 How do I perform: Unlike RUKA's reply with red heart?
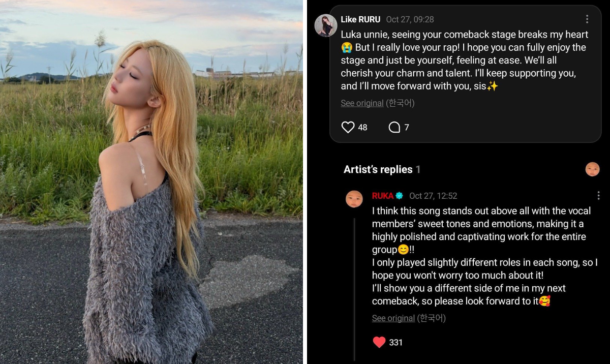pos(379,342)
